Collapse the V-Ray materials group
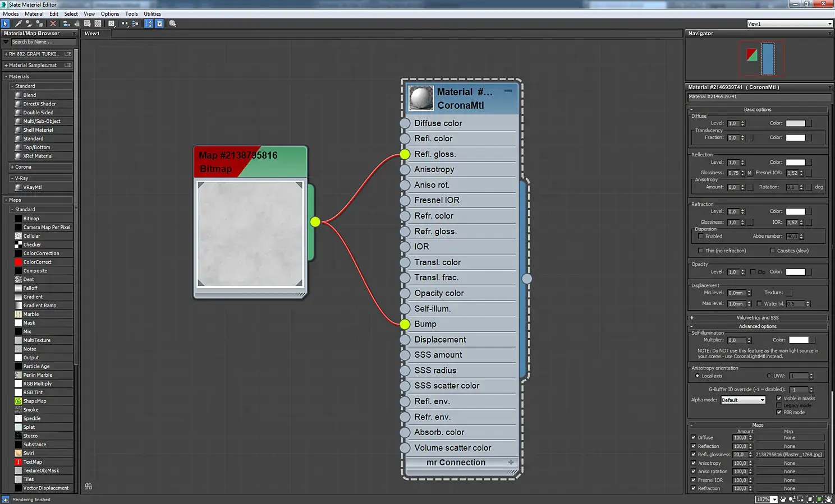Viewport: 835px width, 504px height. [12, 178]
